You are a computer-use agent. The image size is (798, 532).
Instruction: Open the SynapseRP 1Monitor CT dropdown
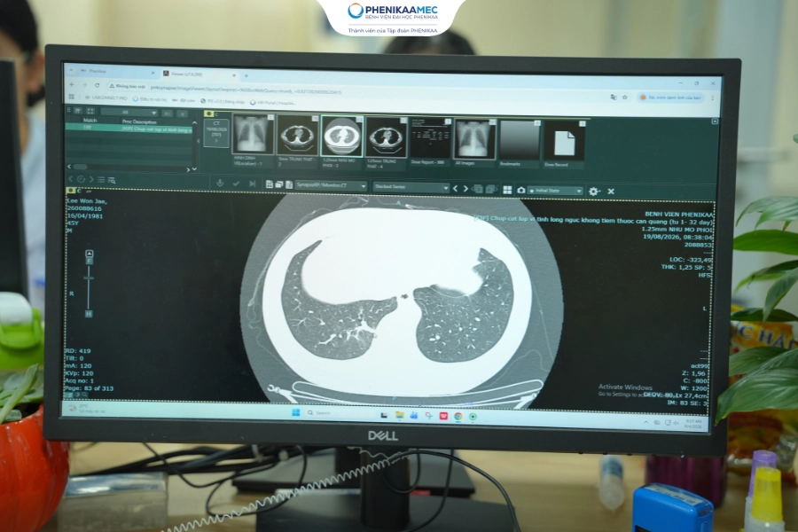pos(331,185)
